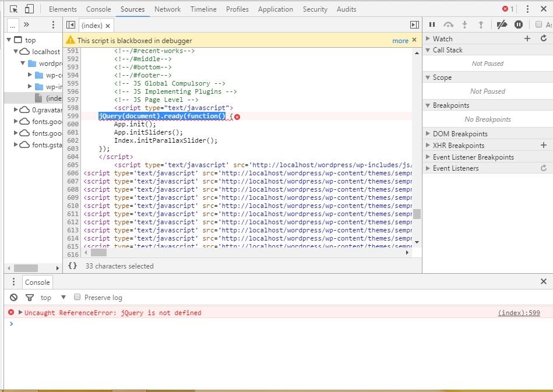Close the (index) file tab

click(108, 26)
